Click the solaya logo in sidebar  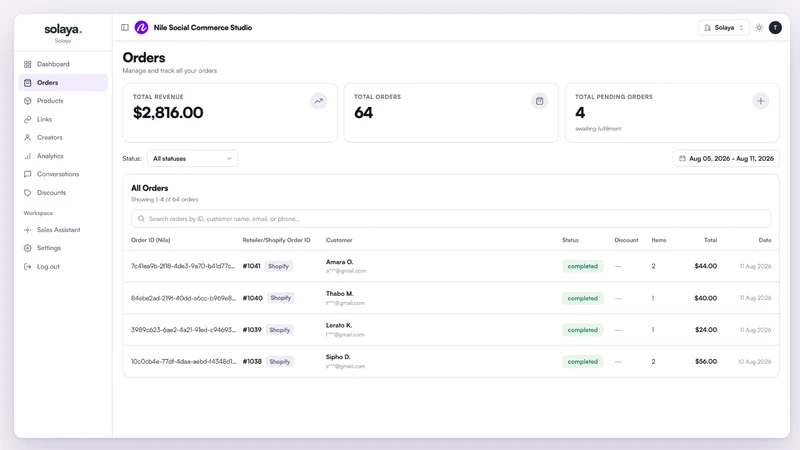pyautogui.click(x=63, y=30)
